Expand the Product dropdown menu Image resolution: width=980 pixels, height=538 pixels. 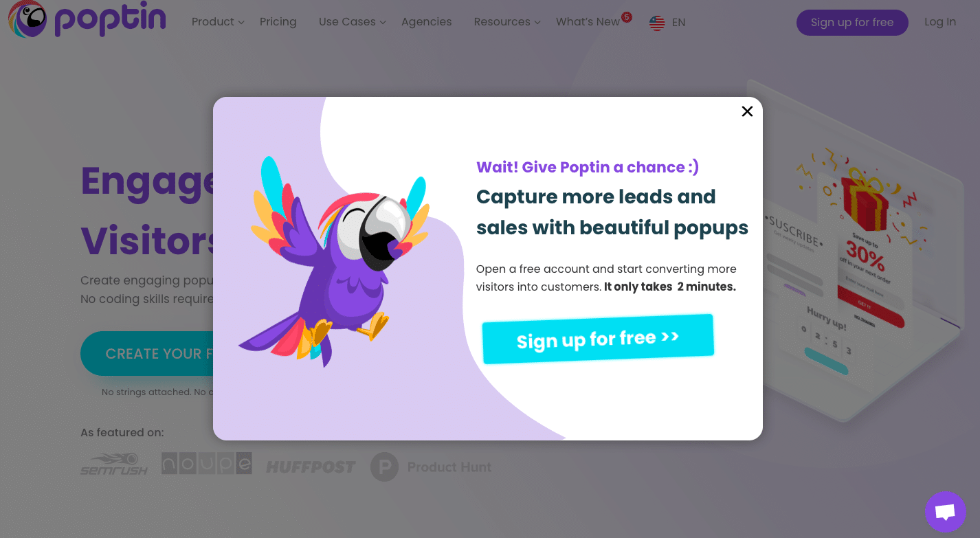click(x=218, y=22)
